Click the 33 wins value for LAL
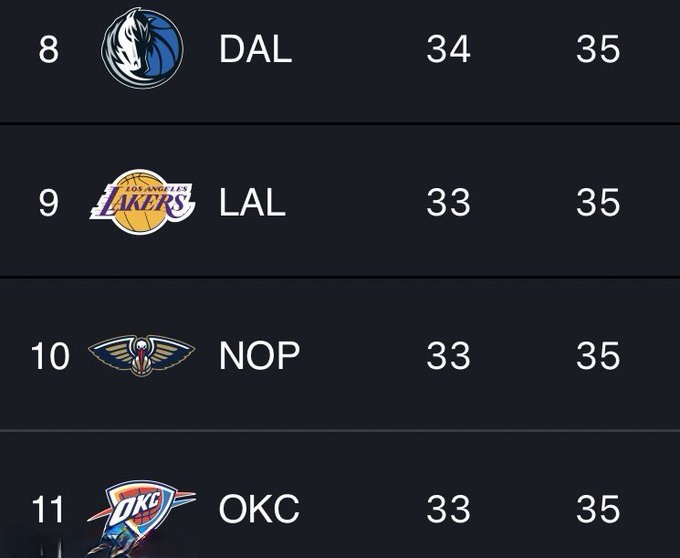Image resolution: width=680 pixels, height=558 pixels. tap(448, 203)
